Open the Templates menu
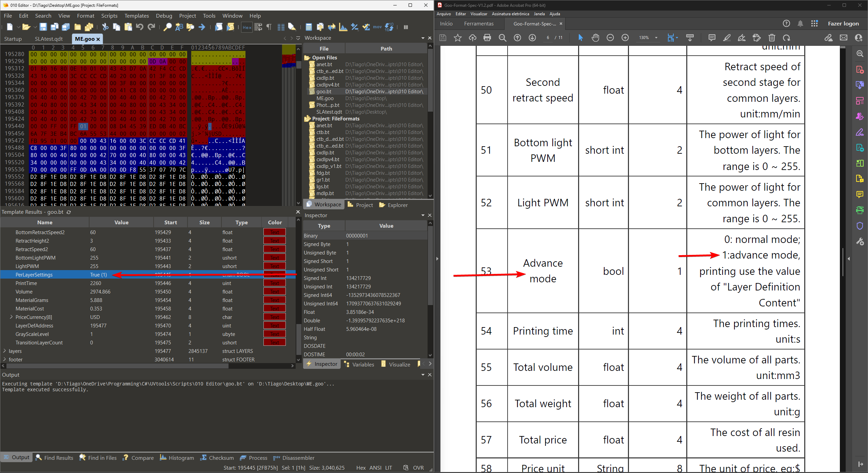The width and height of the screenshot is (868, 473). [136, 16]
